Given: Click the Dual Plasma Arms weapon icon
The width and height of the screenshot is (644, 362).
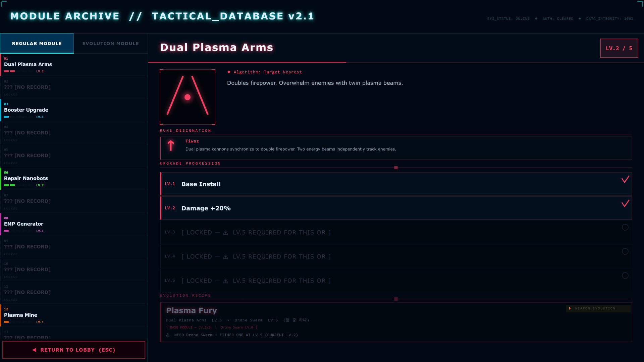Looking at the screenshot, I should click(187, 97).
